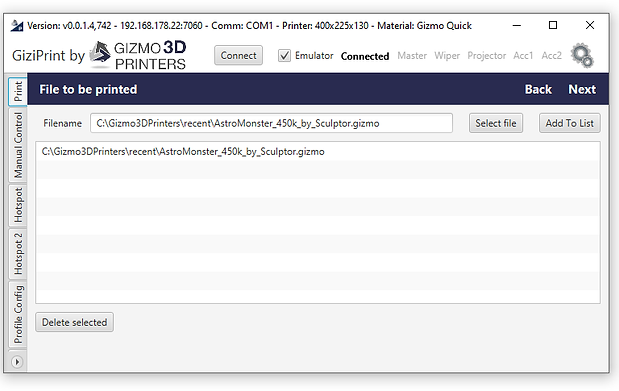The height and width of the screenshot is (391, 619).
Task: Click the GiziPrint app icon in title bar
Action: click(x=17, y=26)
